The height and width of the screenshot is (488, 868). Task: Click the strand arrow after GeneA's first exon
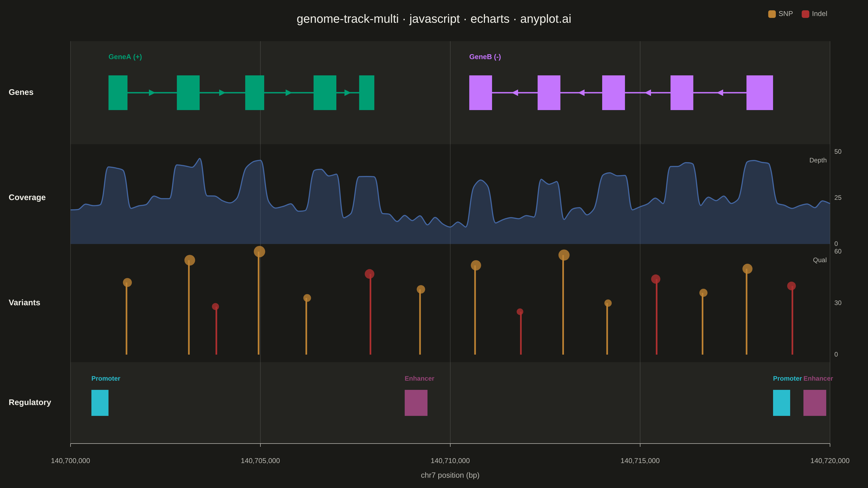tap(152, 93)
